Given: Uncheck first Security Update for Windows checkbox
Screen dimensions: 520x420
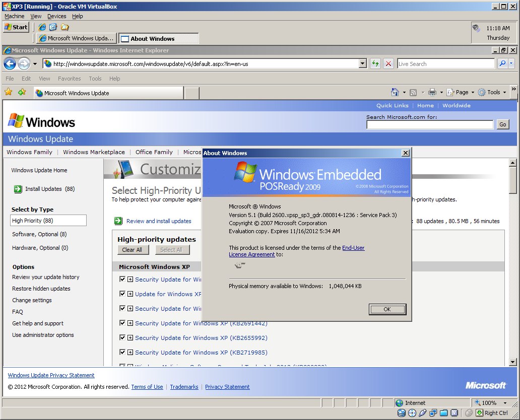Looking at the screenshot, I should 122,279.
